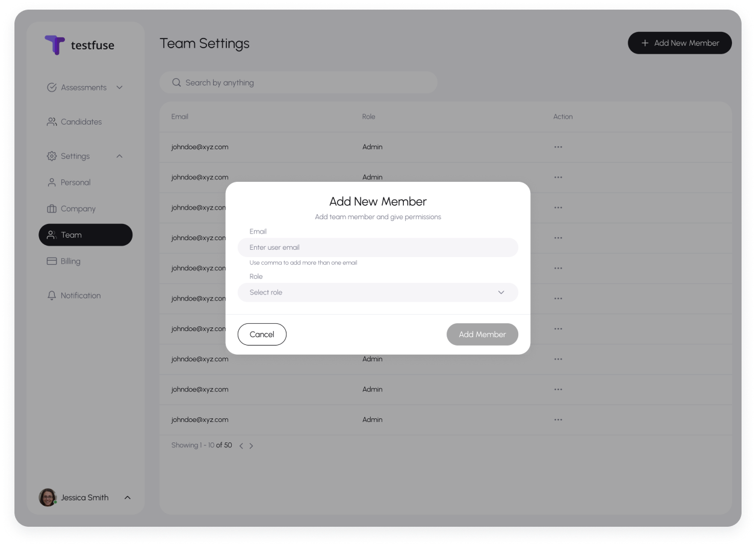Screen dimensions: 756x546
Task: Open three-dot action menu in last row
Action: 558,420
